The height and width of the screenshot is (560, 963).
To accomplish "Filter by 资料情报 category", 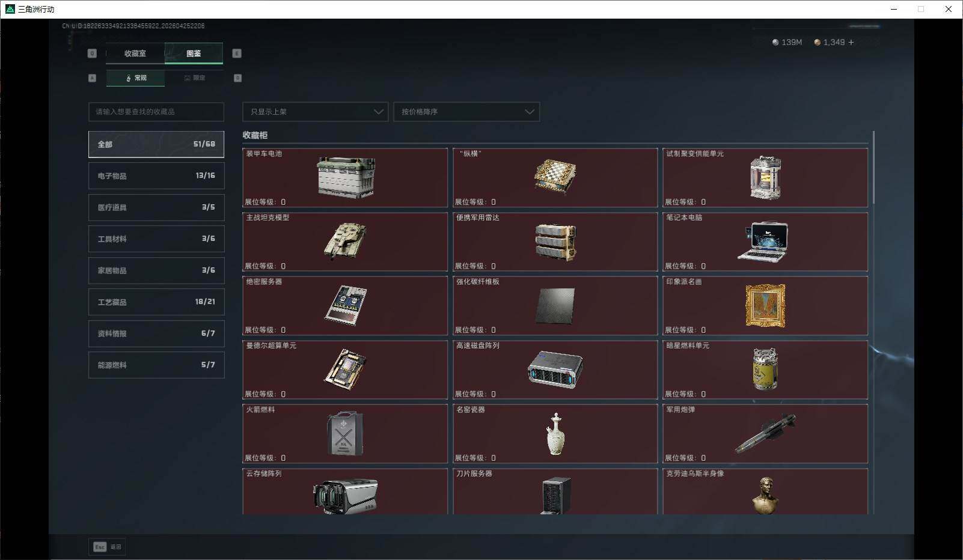I will point(156,333).
